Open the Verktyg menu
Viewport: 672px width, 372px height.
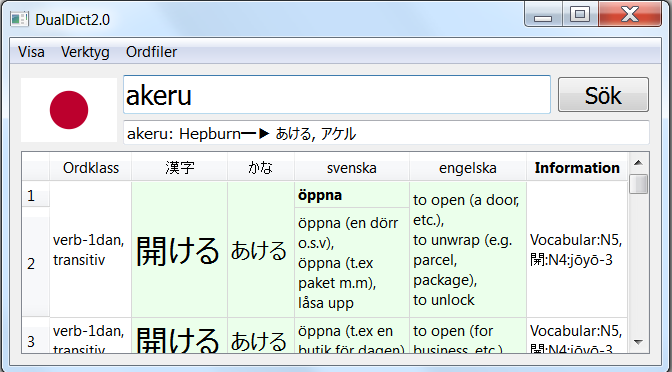coord(85,52)
